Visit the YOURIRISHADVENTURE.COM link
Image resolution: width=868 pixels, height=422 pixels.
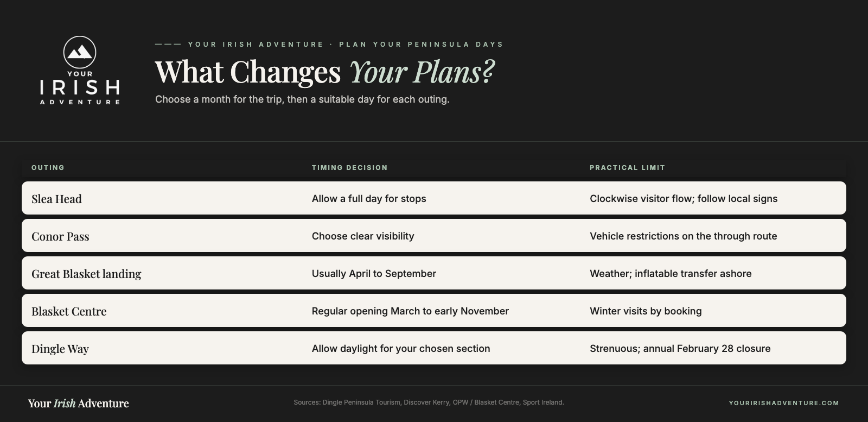(x=784, y=403)
